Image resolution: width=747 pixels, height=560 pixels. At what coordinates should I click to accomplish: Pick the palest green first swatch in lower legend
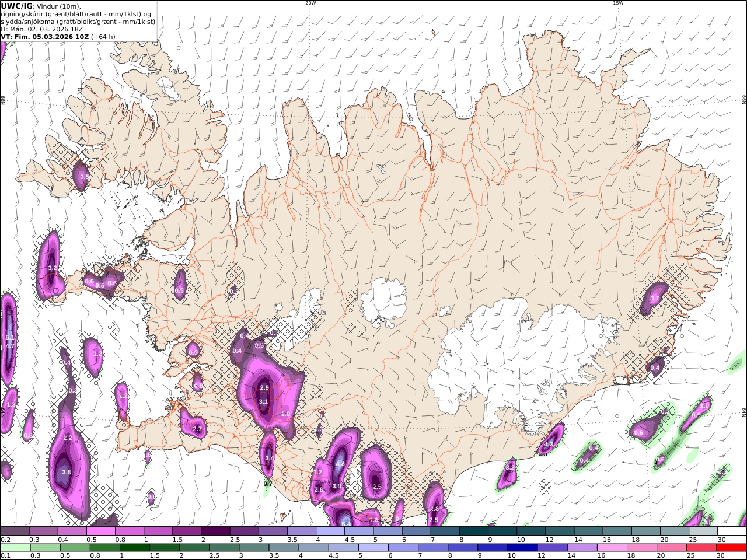[16, 548]
